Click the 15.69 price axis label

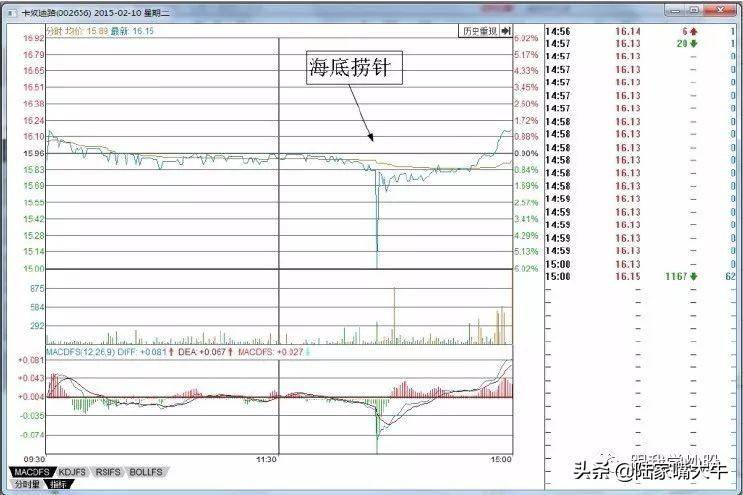pyautogui.click(x=34, y=186)
